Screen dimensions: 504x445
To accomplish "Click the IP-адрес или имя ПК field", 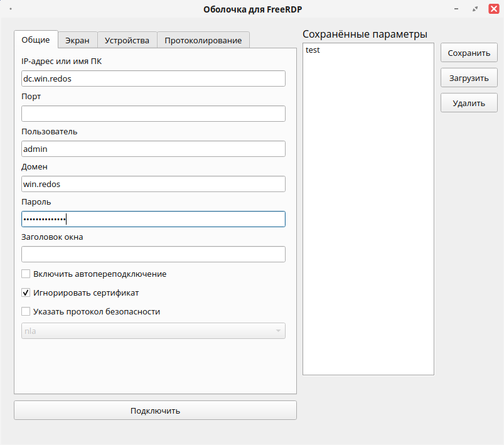I will click(x=153, y=78).
